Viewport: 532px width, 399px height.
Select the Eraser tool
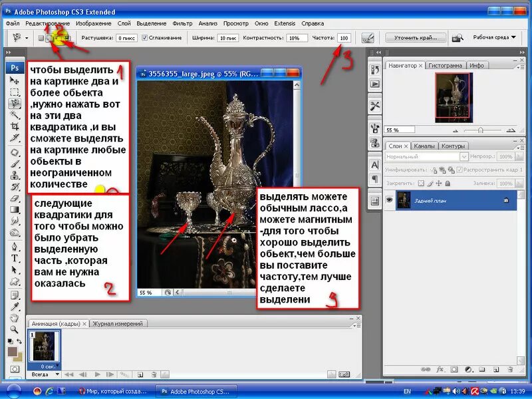[14, 198]
